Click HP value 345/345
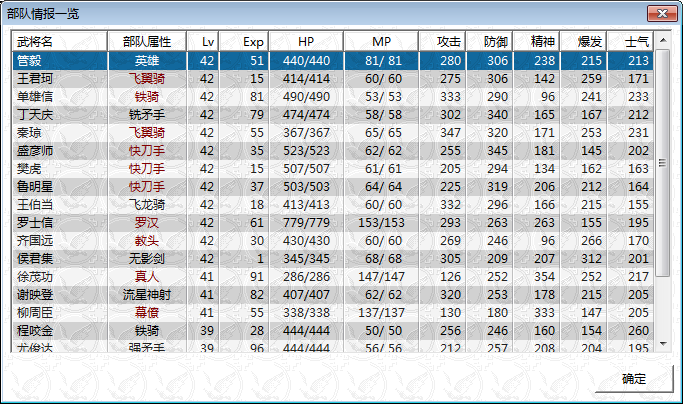683x404 pixels. pyautogui.click(x=306, y=258)
